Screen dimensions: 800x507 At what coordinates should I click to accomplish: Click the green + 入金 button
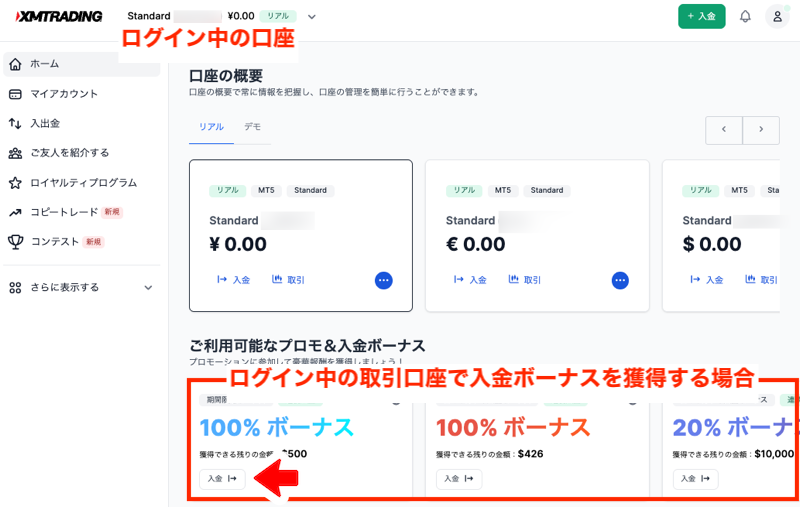(702, 16)
